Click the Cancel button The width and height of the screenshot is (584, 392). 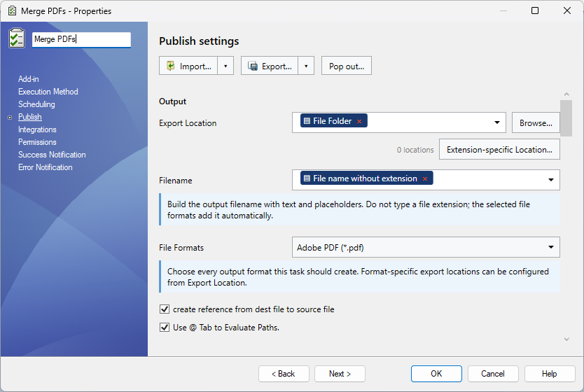(x=493, y=374)
